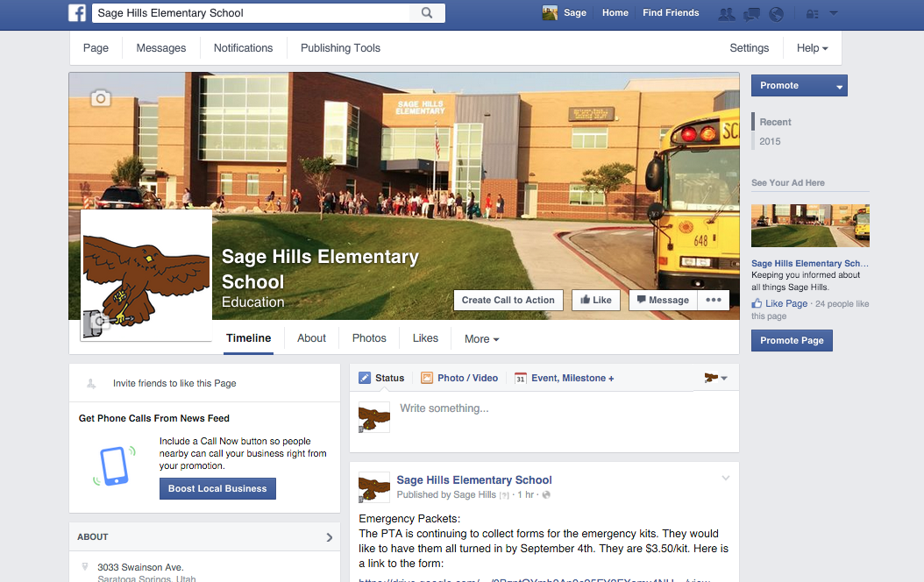Viewport: 924px width, 582px height.
Task: Jump to 2015 in timeline navigator
Action: coord(770,141)
